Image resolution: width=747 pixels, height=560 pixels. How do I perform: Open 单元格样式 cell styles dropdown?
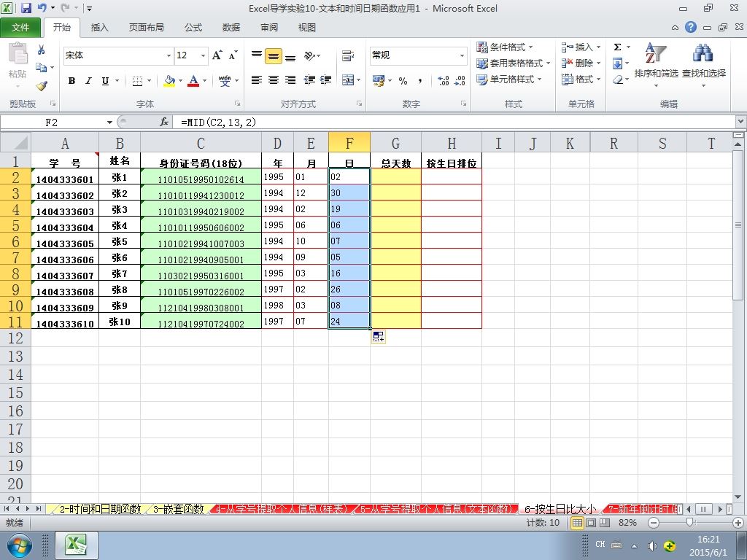coord(509,79)
